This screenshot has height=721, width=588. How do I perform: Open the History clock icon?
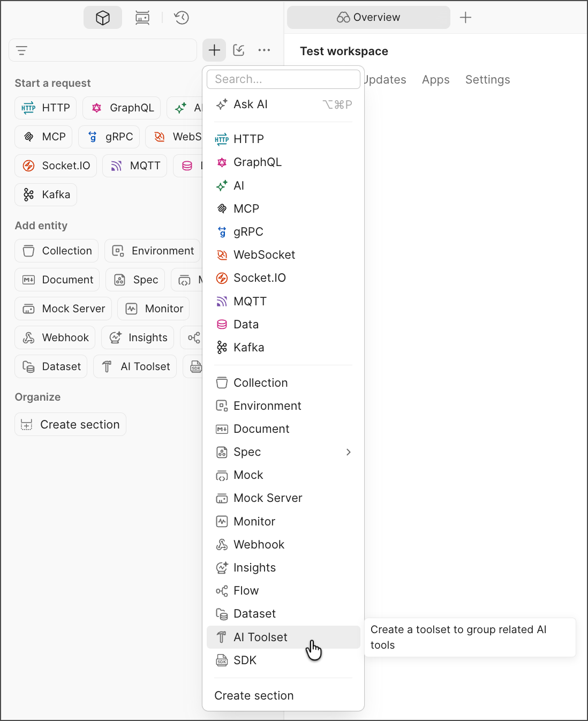pyautogui.click(x=182, y=18)
